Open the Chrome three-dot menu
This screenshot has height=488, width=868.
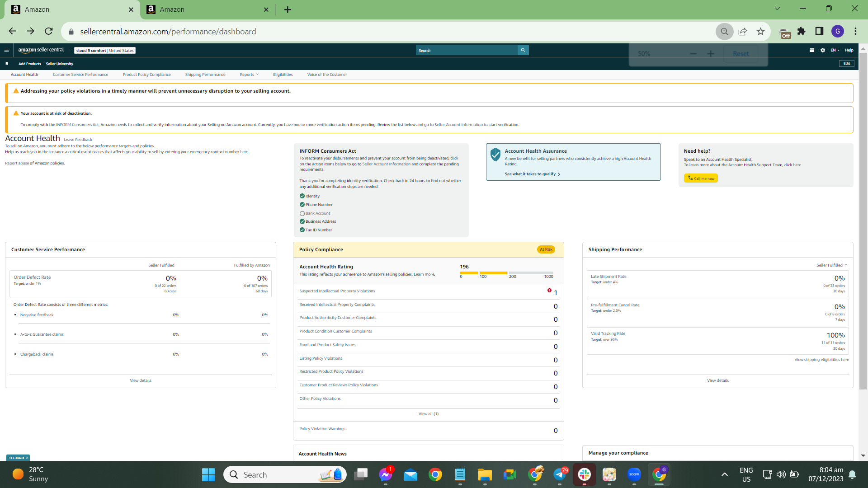click(x=855, y=31)
